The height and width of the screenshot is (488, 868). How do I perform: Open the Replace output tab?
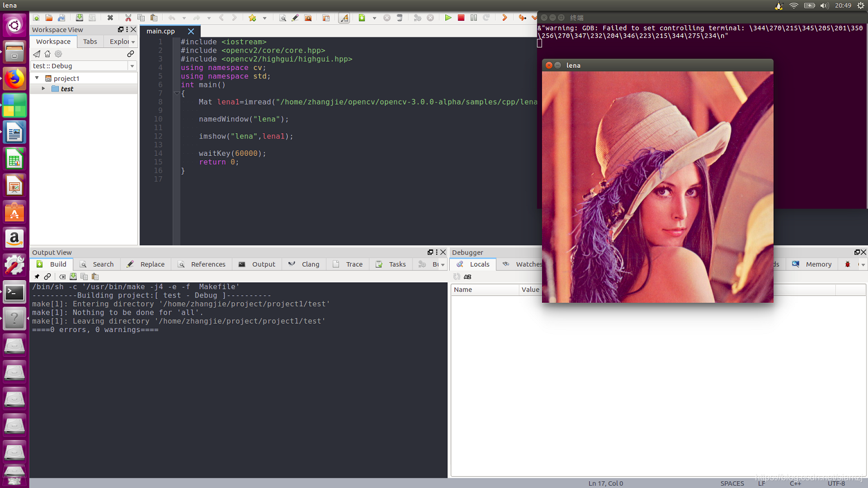(146, 264)
